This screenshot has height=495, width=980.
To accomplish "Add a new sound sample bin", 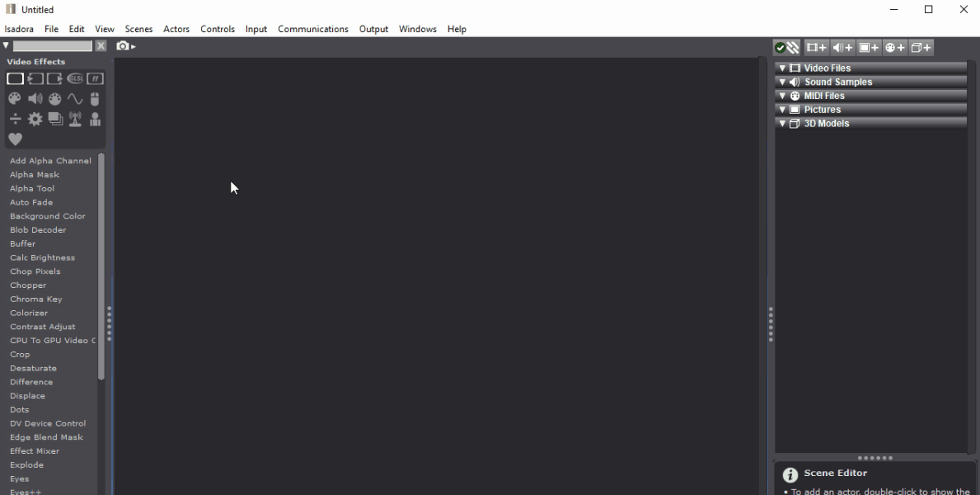I will tap(842, 48).
